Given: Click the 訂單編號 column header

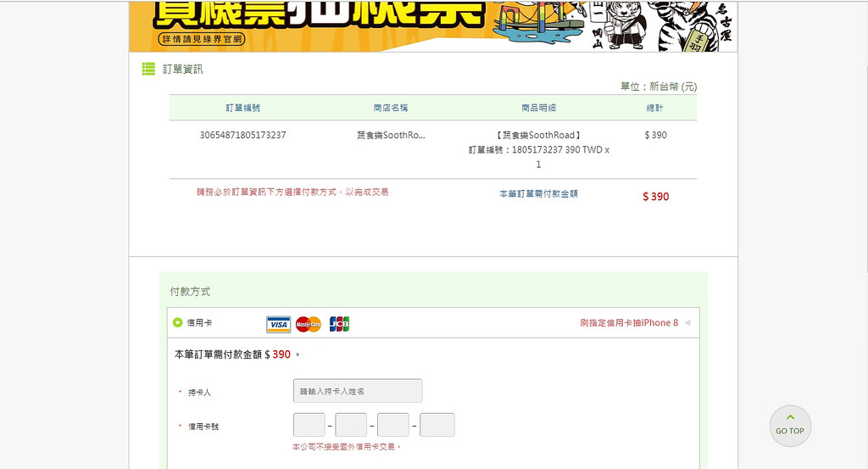Looking at the screenshot, I should click(x=243, y=108).
